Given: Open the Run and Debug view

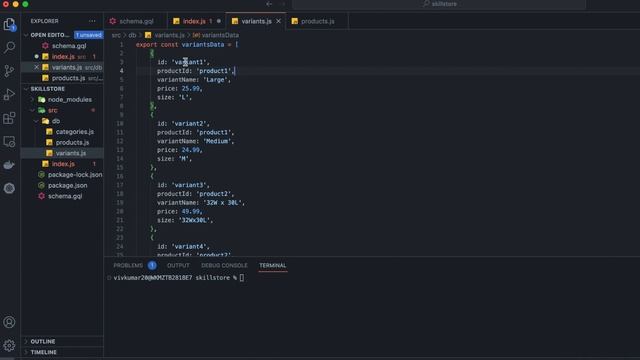Looking at the screenshot, I should click(9, 95).
